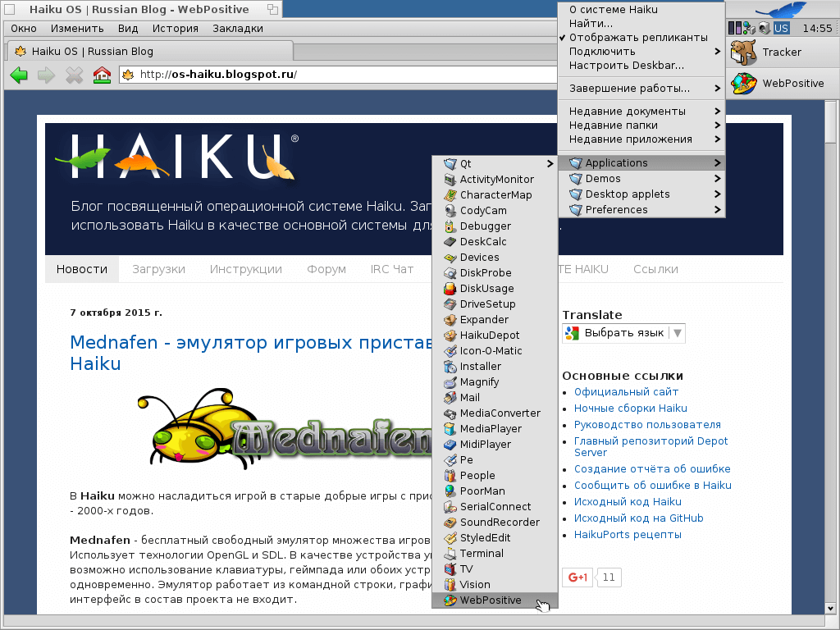Open Официальный сайт link
Screen dimensions: 840x630
point(626,391)
